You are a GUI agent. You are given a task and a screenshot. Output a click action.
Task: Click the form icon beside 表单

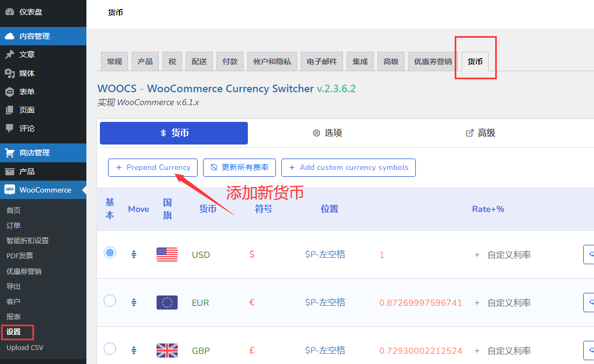(x=10, y=92)
